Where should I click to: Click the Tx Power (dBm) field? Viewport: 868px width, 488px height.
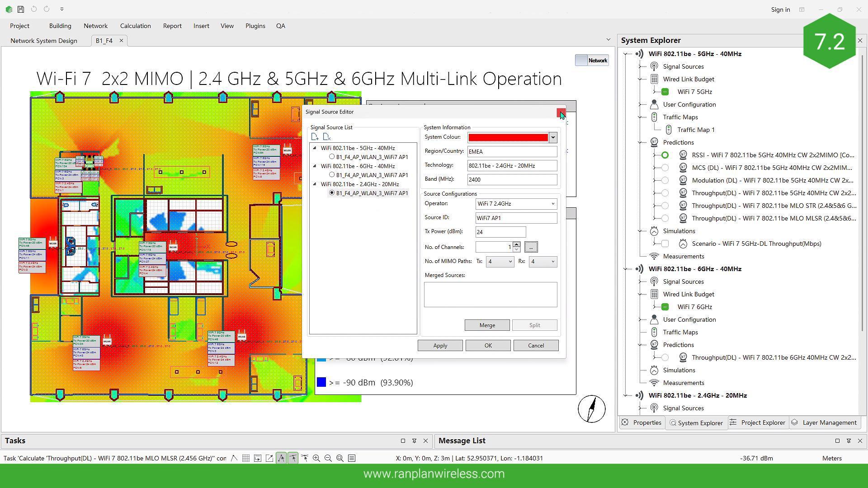tap(501, 232)
